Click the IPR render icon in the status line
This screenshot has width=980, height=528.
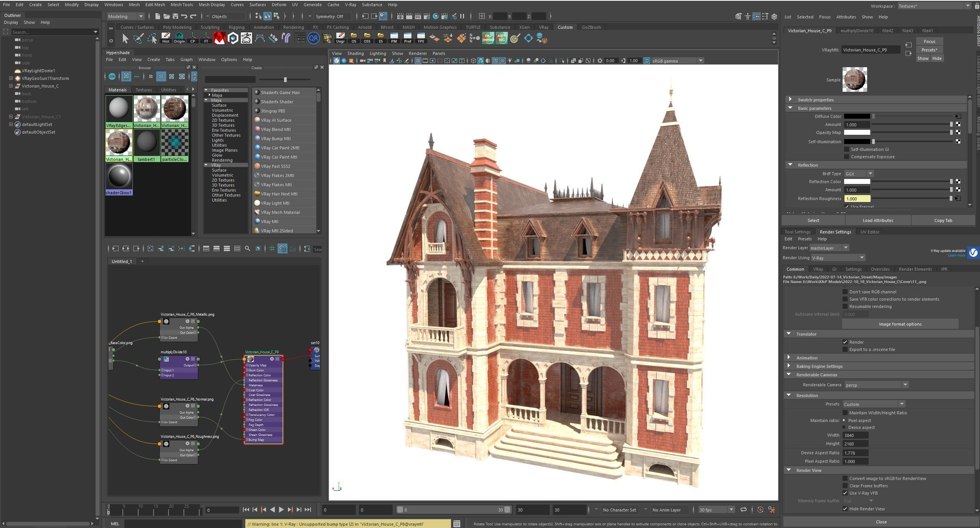click(x=418, y=16)
